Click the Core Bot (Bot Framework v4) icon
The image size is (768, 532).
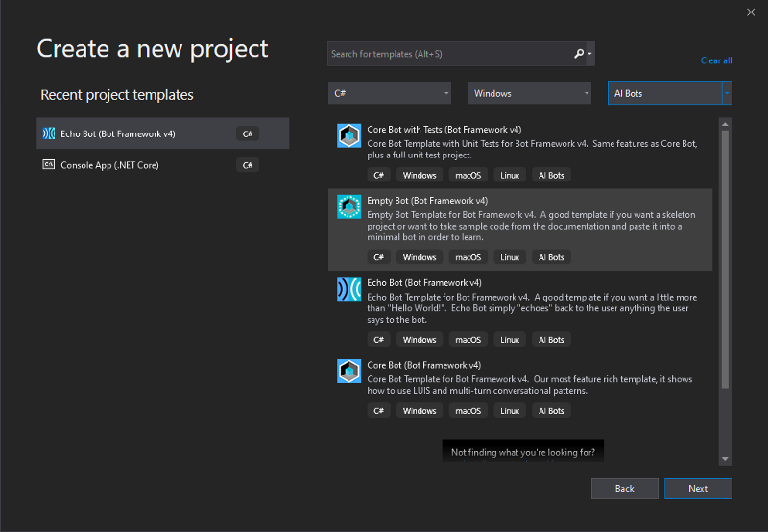[x=348, y=372]
